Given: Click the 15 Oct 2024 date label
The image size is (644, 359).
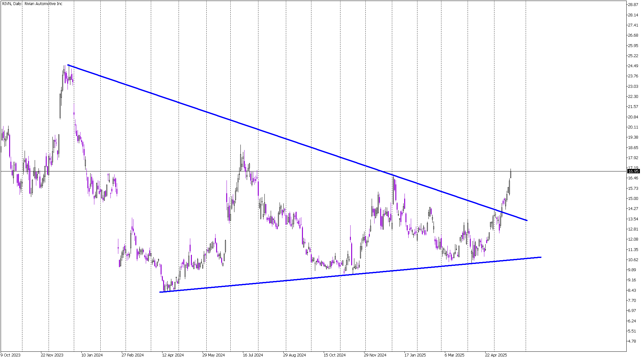Looking at the screenshot, I should pyautogui.click(x=334, y=355).
